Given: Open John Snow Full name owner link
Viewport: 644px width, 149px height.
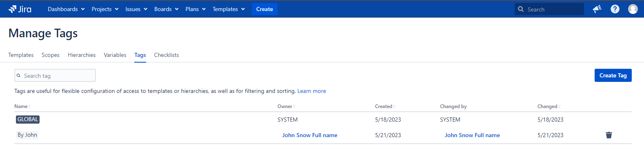Looking at the screenshot, I should click(x=310, y=135).
